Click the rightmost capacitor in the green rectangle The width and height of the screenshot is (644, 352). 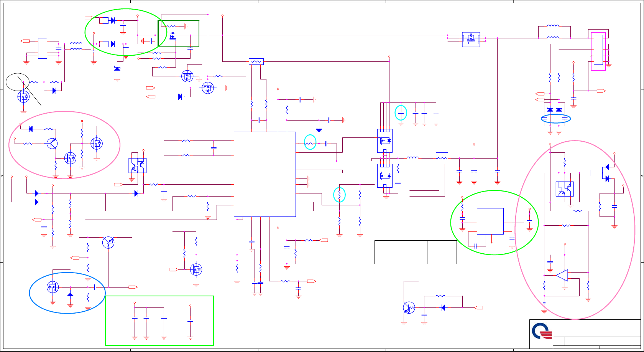coord(190,320)
